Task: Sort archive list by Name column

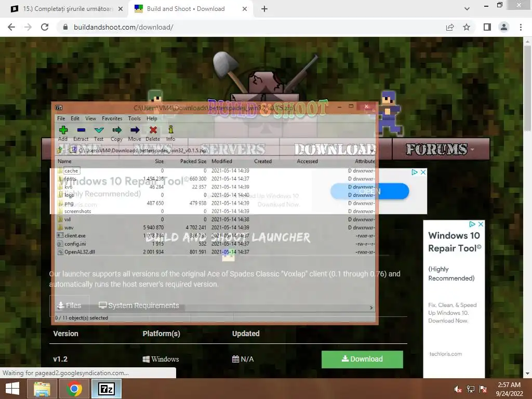Action: click(x=64, y=161)
